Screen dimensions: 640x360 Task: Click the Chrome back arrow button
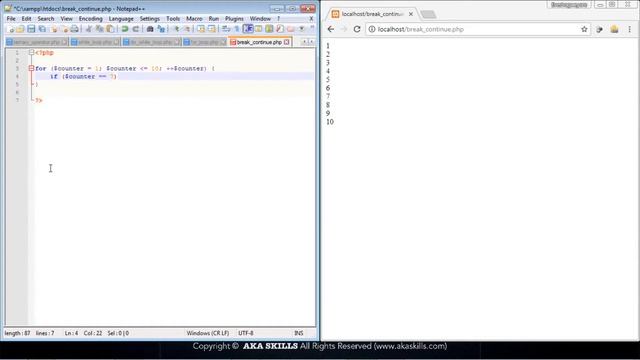coord(331,29)
